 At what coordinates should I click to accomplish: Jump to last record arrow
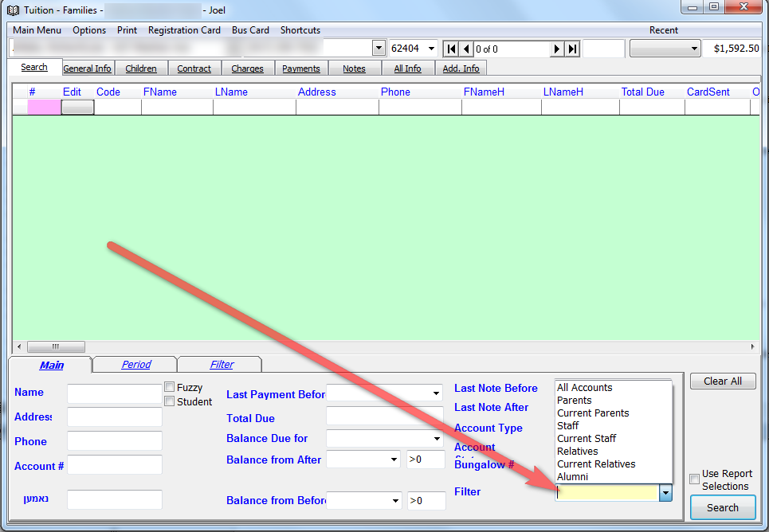572,49
